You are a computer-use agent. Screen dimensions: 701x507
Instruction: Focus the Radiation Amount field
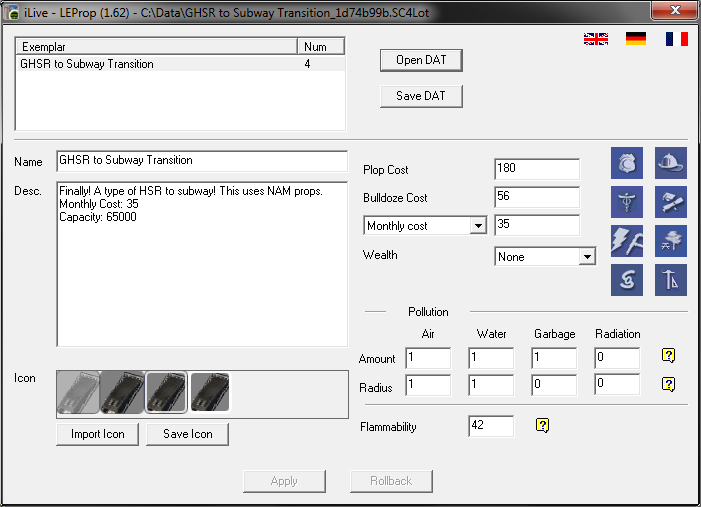coord(617,358)
